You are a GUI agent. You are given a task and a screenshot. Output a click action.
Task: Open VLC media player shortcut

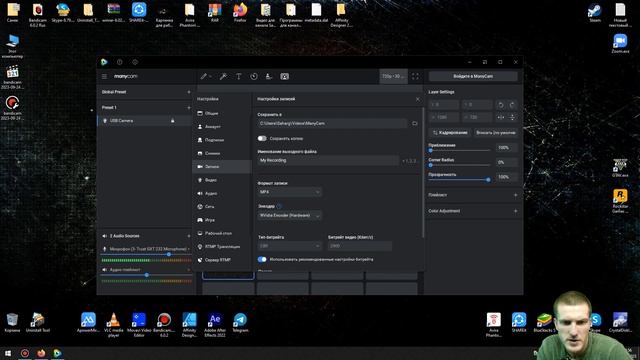click(113, 324)
